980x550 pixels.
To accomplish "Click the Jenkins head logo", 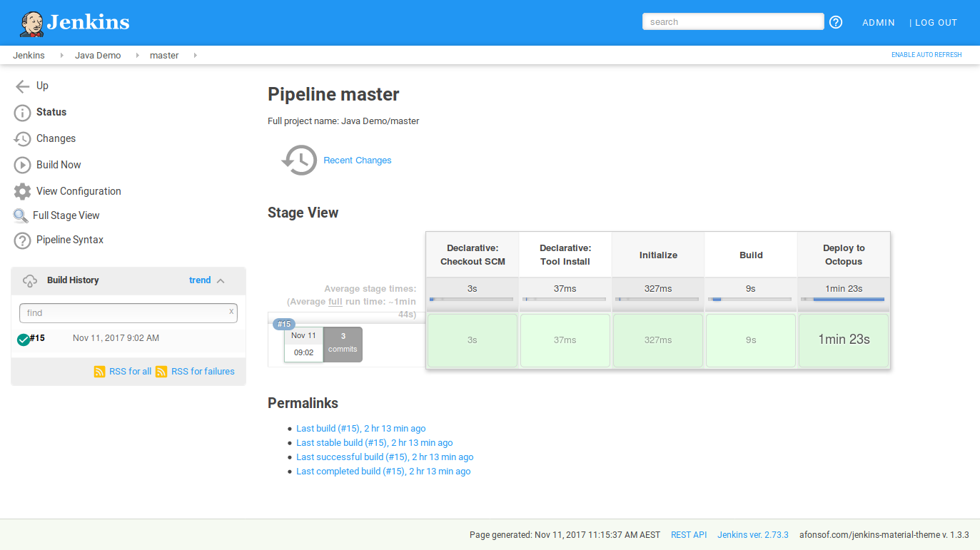I will tap(31, 21).
